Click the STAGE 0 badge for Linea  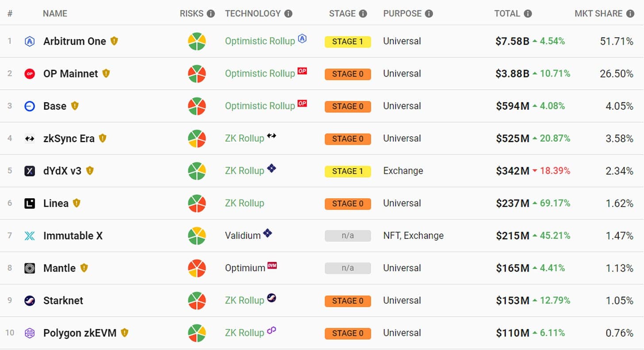(348, 204)
